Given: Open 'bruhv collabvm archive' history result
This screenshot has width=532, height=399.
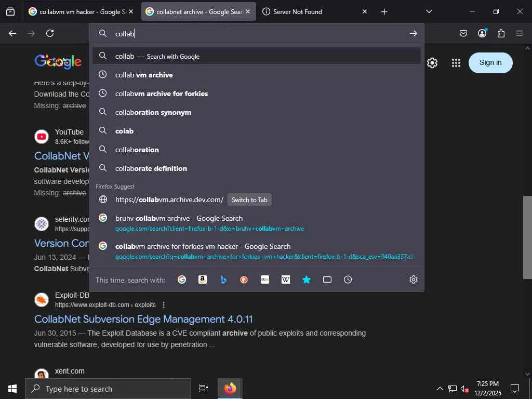Looking at the screenshot, I should coord(257,223).
